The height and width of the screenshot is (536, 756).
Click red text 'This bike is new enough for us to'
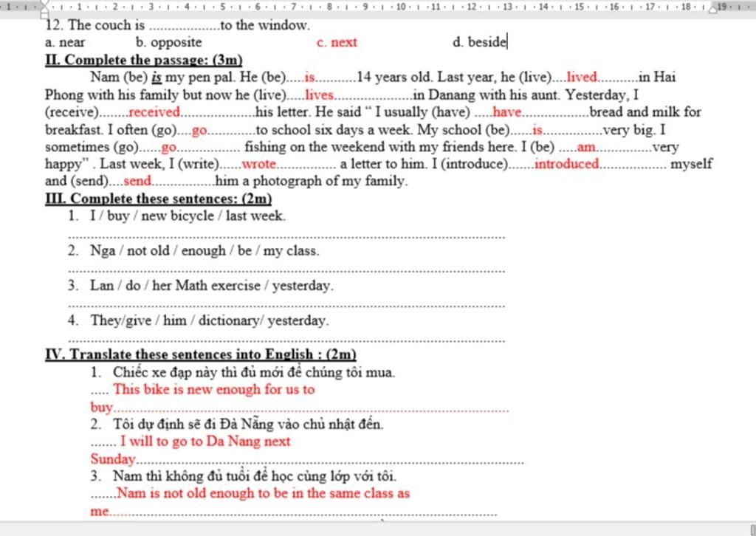213,390
